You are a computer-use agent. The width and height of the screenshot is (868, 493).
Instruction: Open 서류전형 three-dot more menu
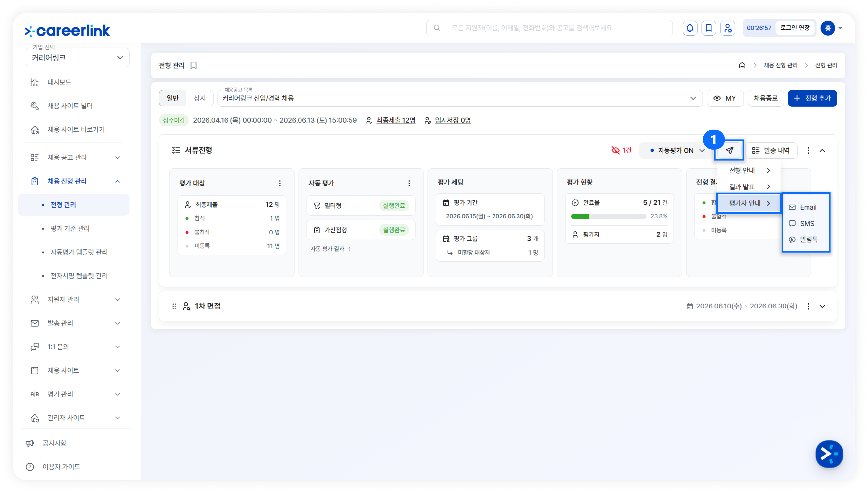808,150
